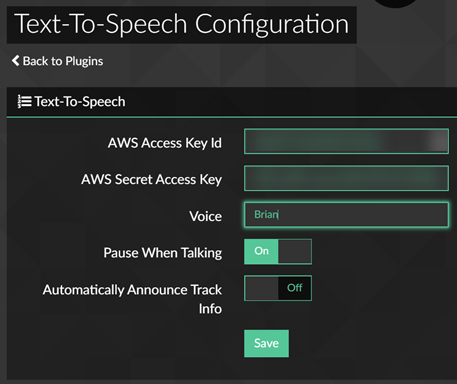
Task: Click the Voice field containing Brian
Action: 346,215
